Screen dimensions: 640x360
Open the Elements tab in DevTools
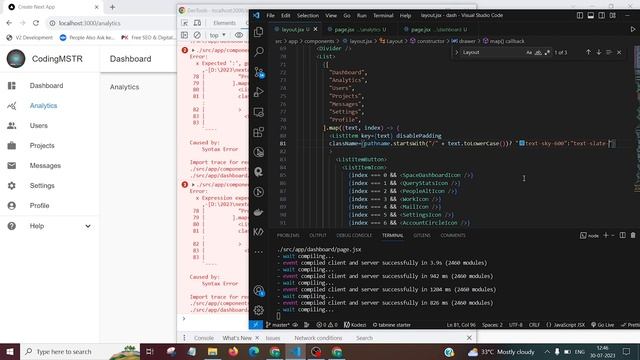click(x=224, y=23)
